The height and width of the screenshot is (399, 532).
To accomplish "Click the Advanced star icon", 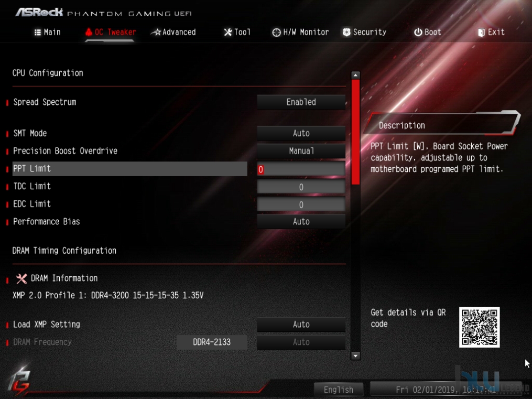I will (156, 32).
